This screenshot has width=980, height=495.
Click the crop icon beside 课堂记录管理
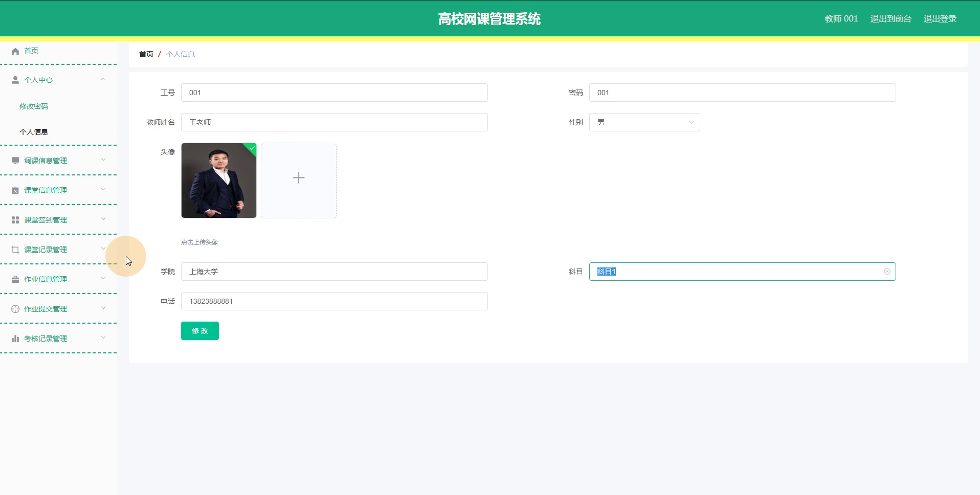coord(15,250)
